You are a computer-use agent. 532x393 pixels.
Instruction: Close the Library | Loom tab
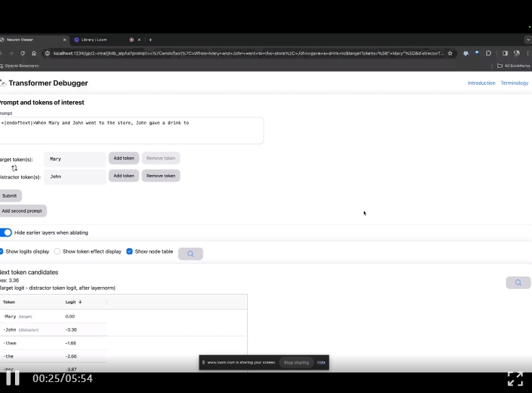point(139,40)
